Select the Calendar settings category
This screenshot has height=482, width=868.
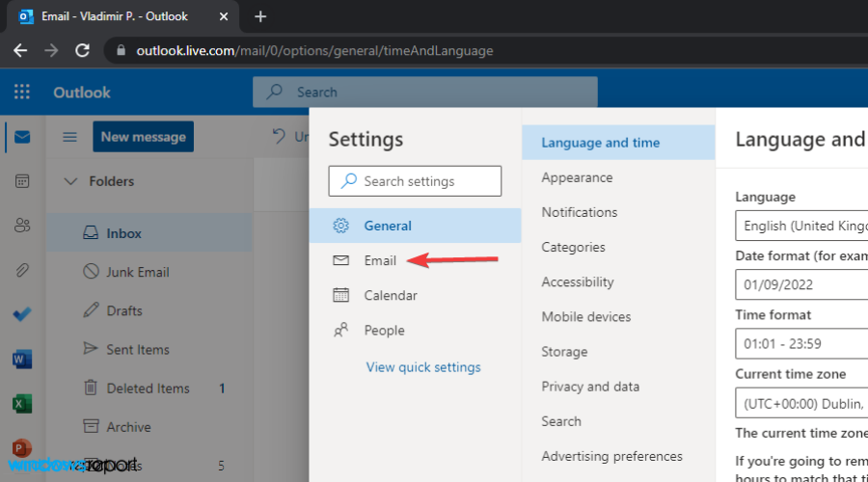(x=415, y=295)
